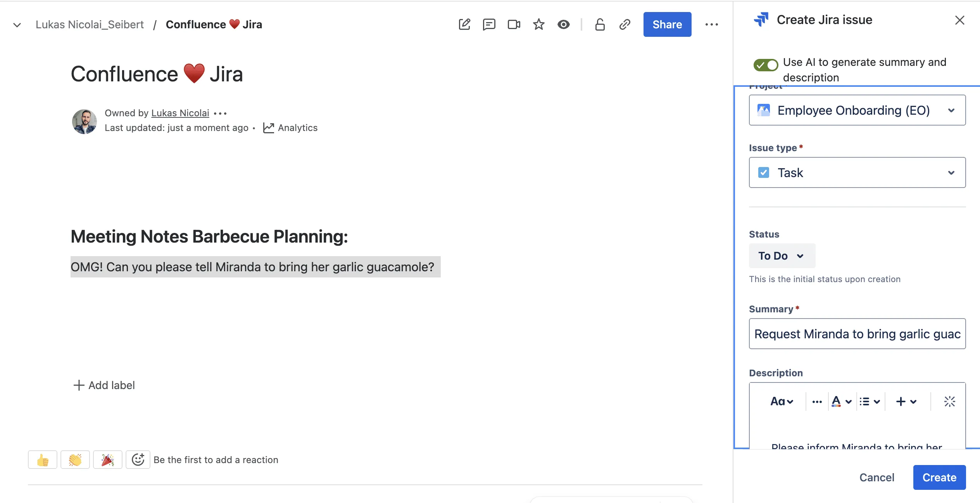Click the Summary input field
The height and width of the screenshot is (503, 980).
857,334
